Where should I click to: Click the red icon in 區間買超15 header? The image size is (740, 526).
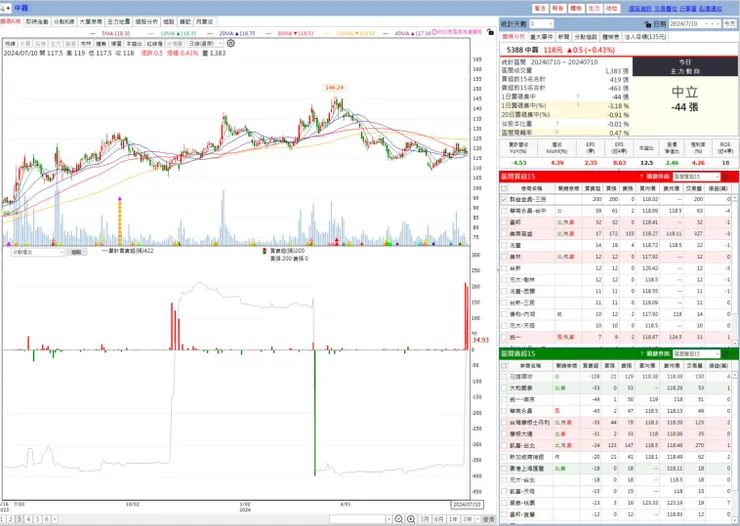[x=725, y=176]
